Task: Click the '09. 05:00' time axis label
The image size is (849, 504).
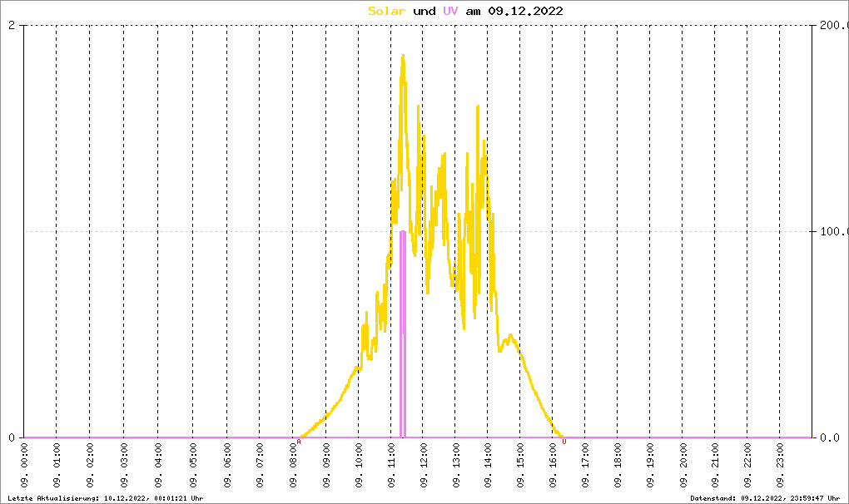Action: tap(193, 465)
